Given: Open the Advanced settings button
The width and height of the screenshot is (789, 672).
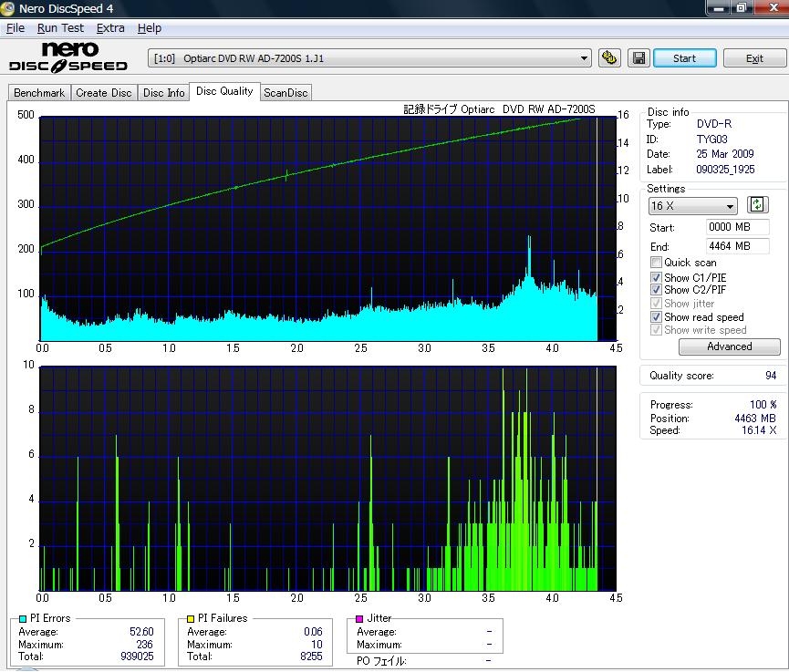Looking at the screenshot, I should (729, 346).
